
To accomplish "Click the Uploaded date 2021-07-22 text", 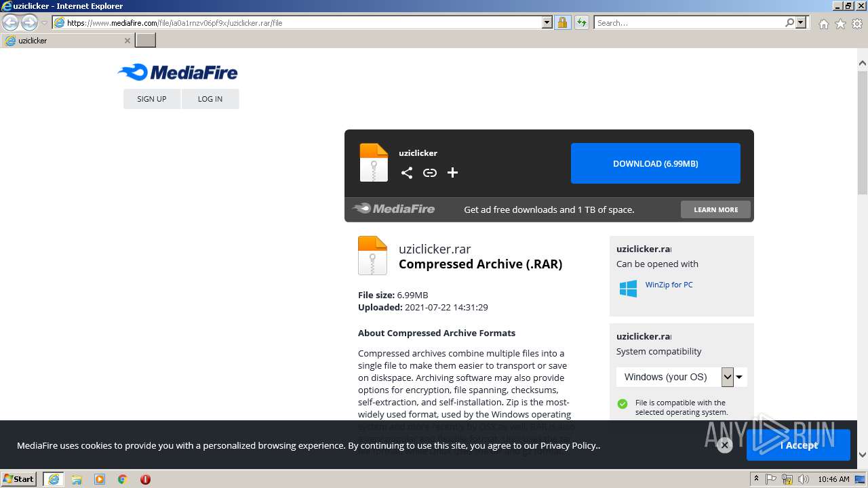I will pos(423,307).
